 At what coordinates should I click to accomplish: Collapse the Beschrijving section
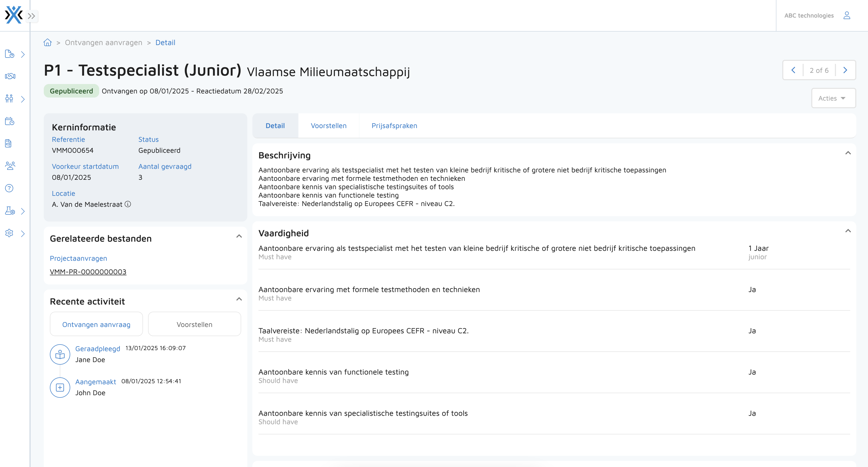click(848, 153)
